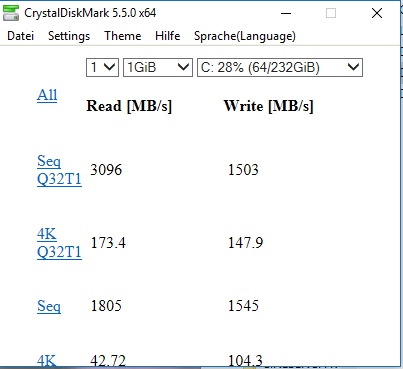Click the 4K Q32T1 write value 147.9
This screenshot has height=369, width=403.
pos(246,243)
